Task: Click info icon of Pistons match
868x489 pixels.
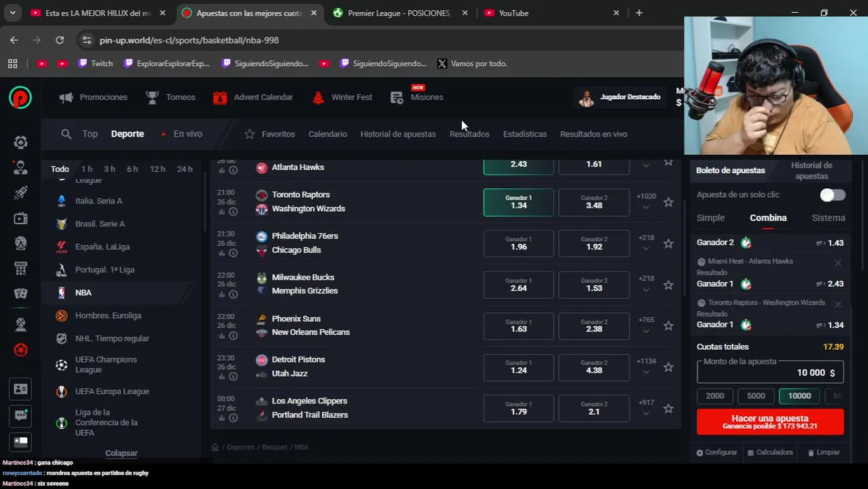Action: pos(233,377)
